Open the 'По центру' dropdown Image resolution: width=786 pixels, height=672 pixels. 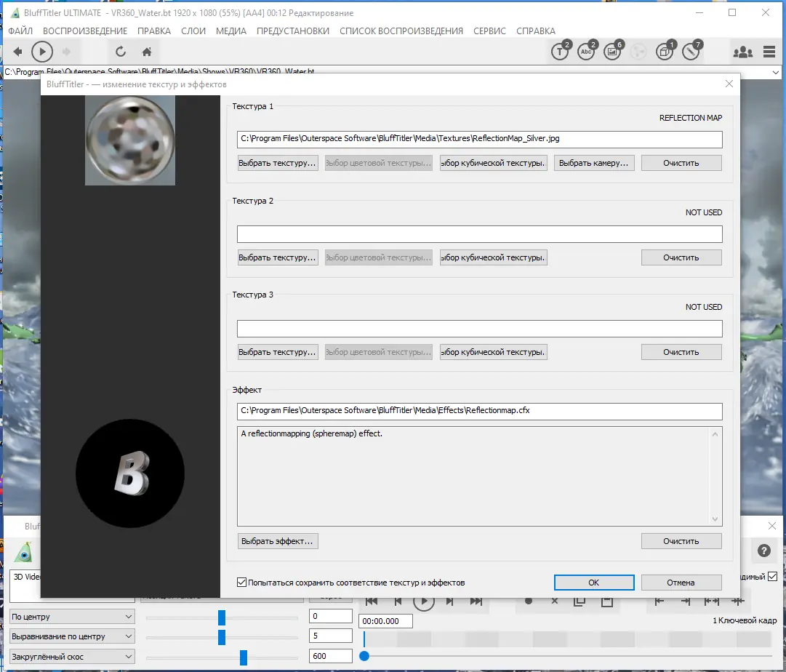pos(72,617)
